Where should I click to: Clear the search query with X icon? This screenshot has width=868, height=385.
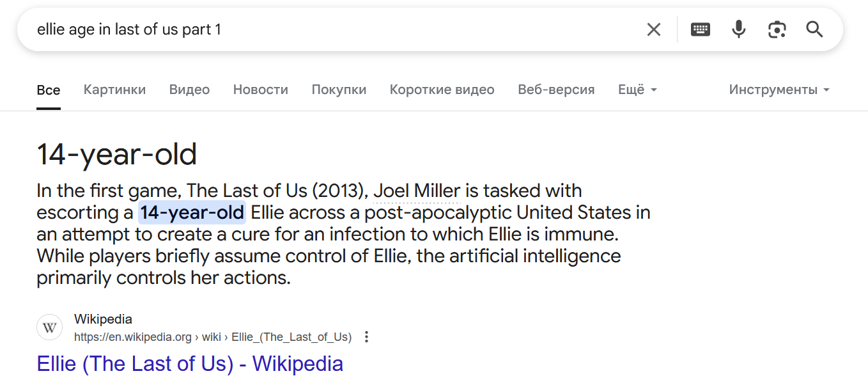click(x=653, y=29)
